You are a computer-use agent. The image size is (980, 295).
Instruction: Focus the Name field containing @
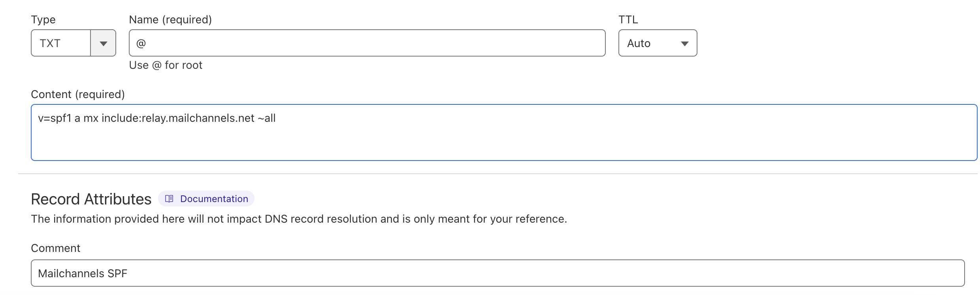click(x=367, y=43)
